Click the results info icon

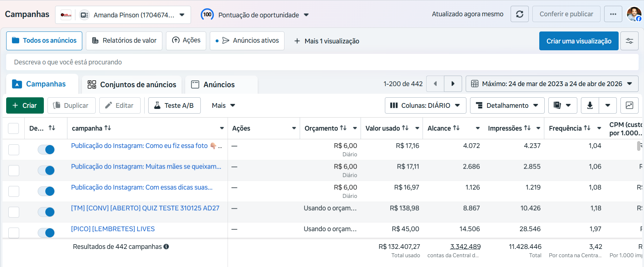coord(166,246)
